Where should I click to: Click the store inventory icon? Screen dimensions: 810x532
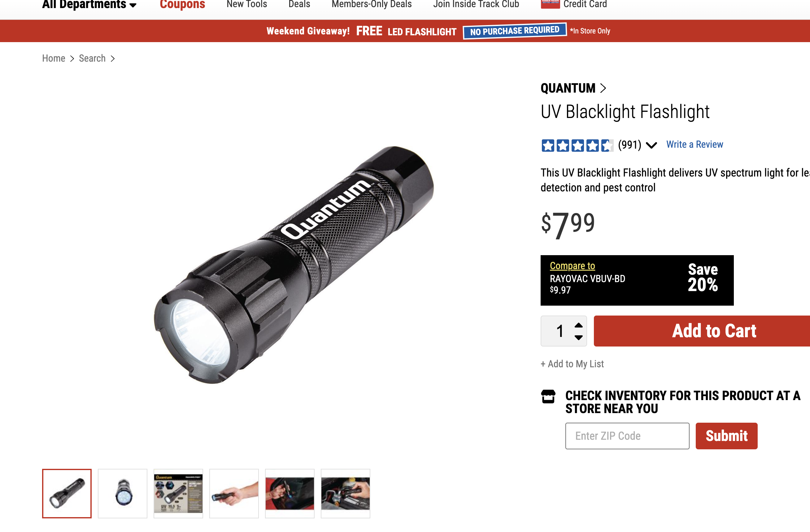click(x=548, y=397)
